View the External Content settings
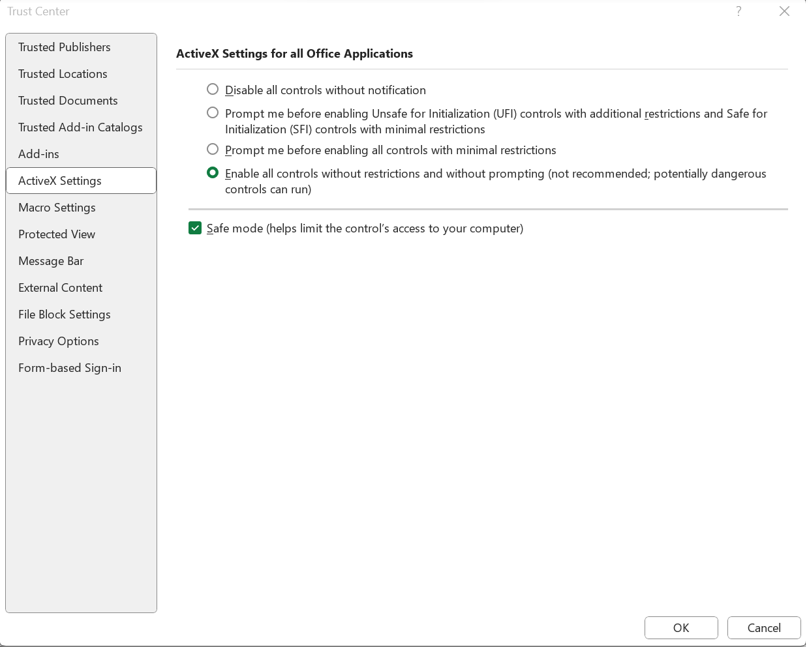Viewport: 808px width, 652px height. point(60,288)
